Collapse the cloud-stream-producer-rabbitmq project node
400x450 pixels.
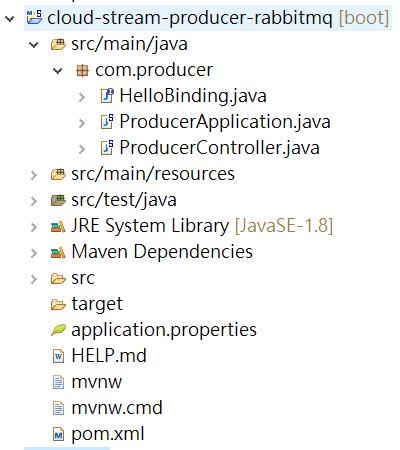[10, 18]
